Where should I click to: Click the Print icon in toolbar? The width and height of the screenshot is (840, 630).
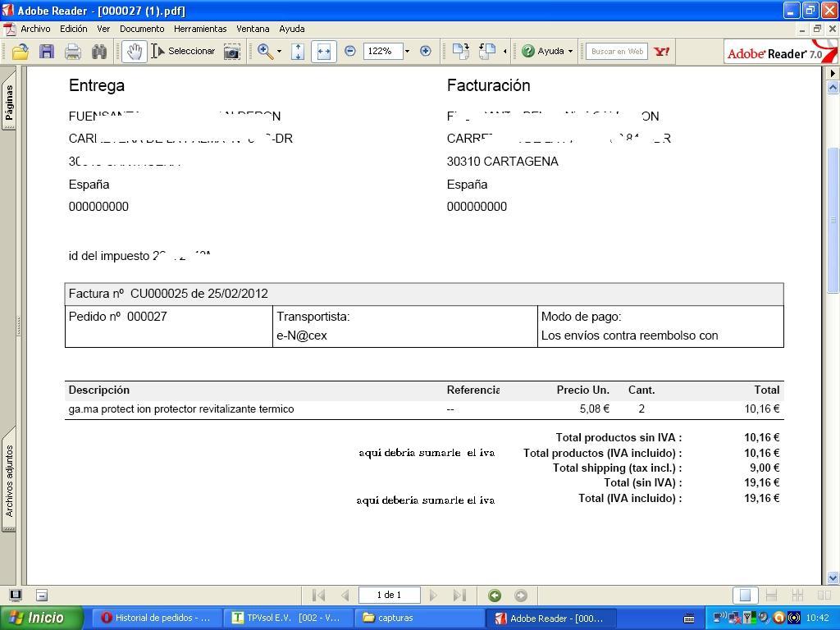[73, 52]
